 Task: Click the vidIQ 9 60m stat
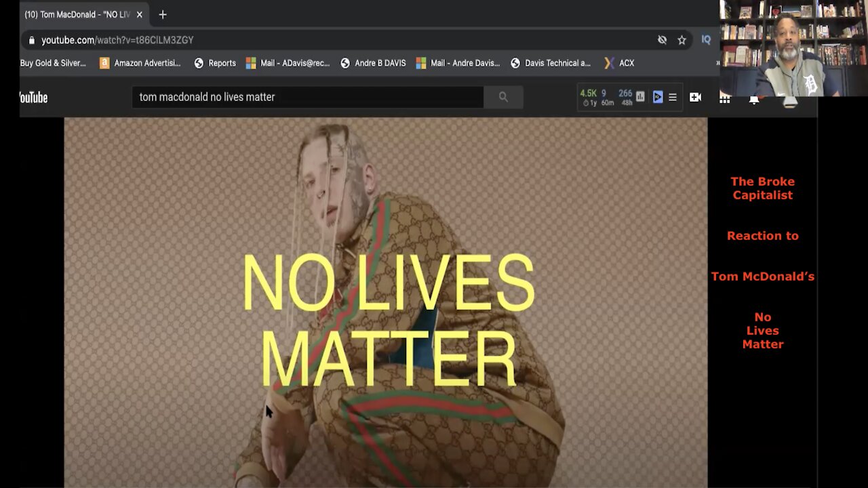point(607,97)
